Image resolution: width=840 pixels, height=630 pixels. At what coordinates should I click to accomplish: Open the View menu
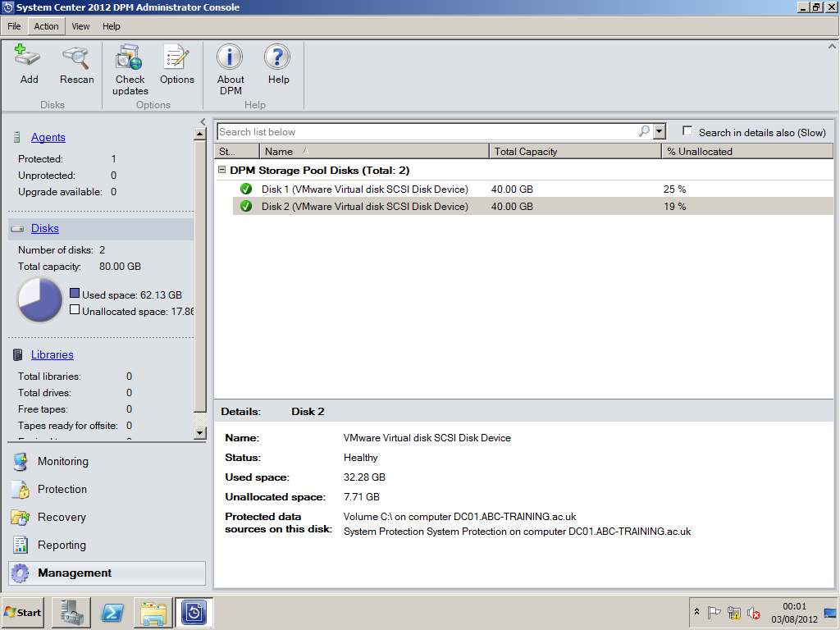(80, 26)
